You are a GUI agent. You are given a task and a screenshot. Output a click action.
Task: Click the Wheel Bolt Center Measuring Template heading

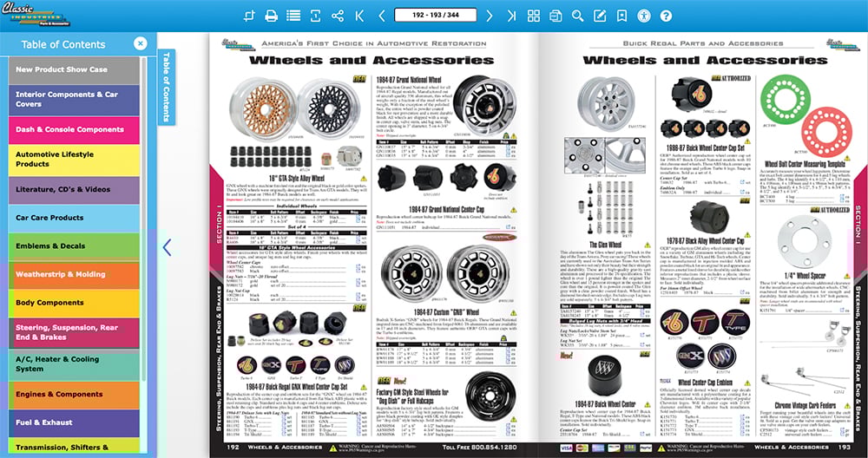point(805,164)
